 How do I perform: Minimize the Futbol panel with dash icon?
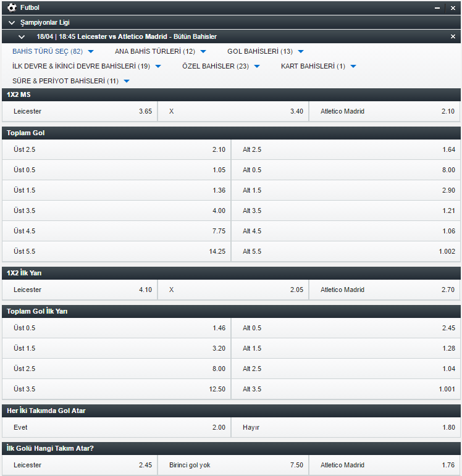click(x=437, y=8)
